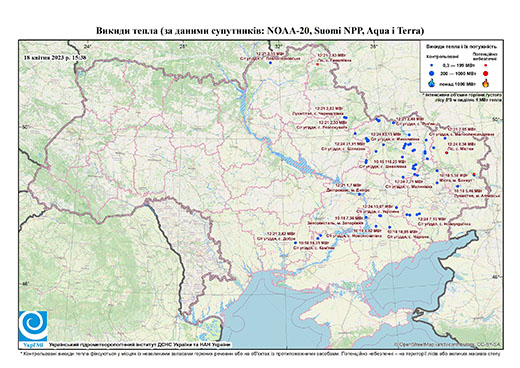Click the large blue circle legend symbol
Screen dimensions: 520x368
[432, 73]
